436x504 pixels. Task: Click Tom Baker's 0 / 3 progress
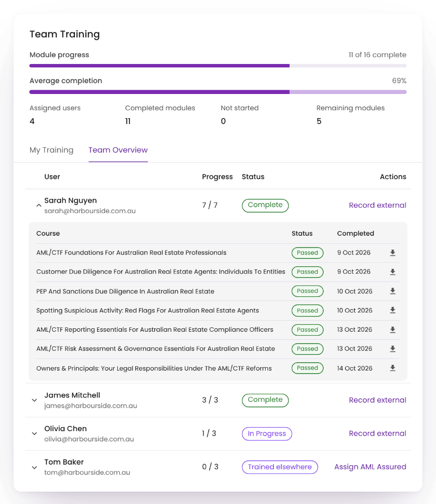coord(210,467)
